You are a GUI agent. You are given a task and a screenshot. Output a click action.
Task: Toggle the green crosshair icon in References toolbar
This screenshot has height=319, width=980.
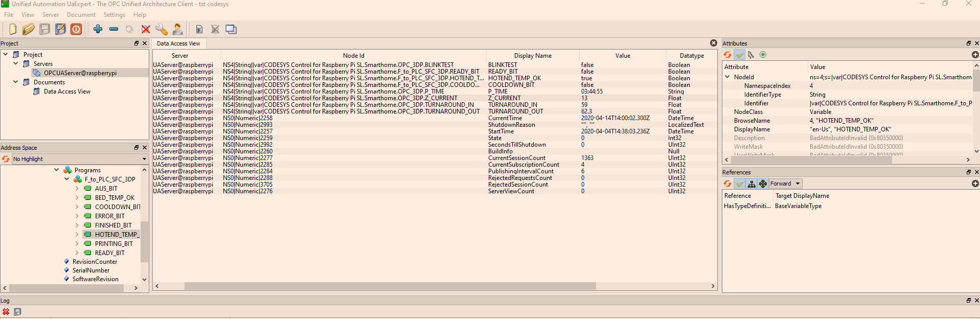[763, 184]
